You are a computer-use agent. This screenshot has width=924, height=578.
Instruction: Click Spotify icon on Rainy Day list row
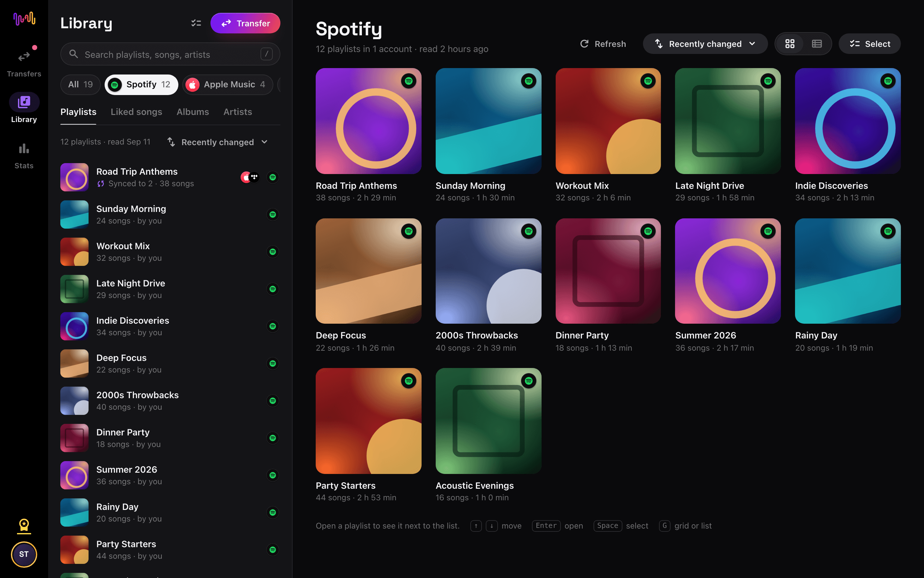pos(273,512)
